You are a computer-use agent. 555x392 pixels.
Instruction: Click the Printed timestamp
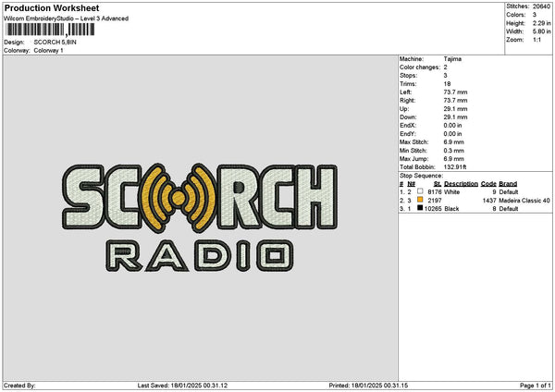[x=368, y=386]
